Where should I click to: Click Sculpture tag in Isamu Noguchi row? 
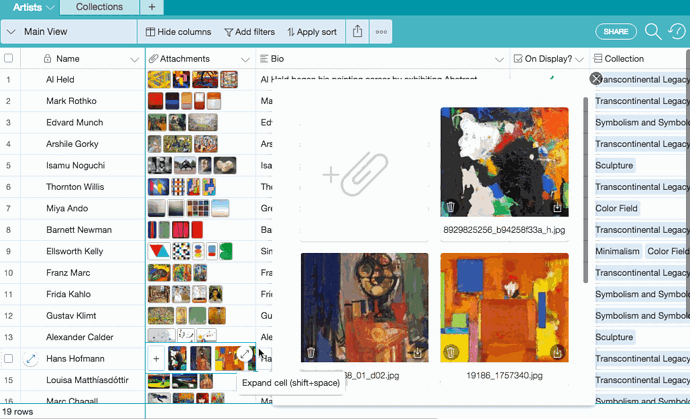[614, 165]
